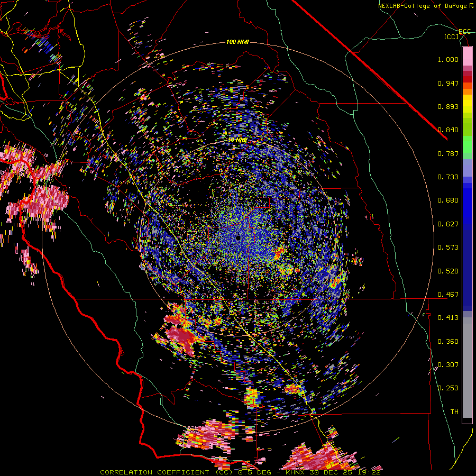Screen dimensions: 476x476
Task: Click the 0.413 legend value
Action: coord(448,318)
